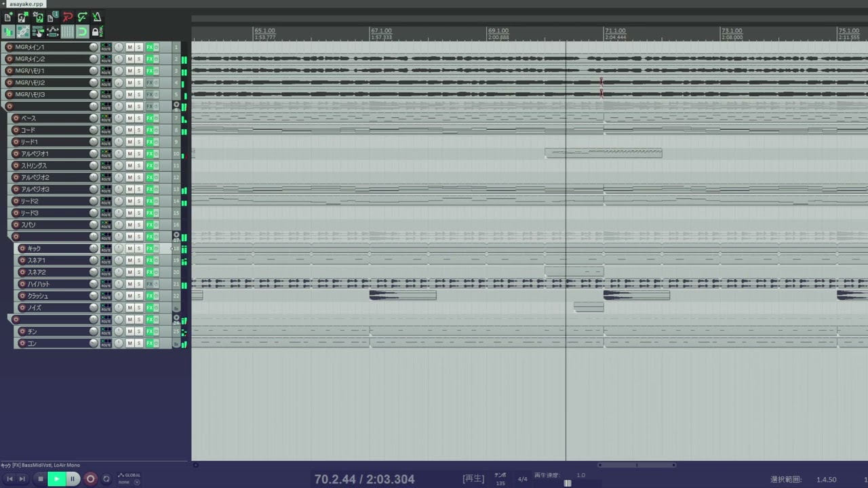Adjust pan knob on MGRハモリ3 track
Image resolution: width=868 pixels, height=488 pixels.
point(119,94)
